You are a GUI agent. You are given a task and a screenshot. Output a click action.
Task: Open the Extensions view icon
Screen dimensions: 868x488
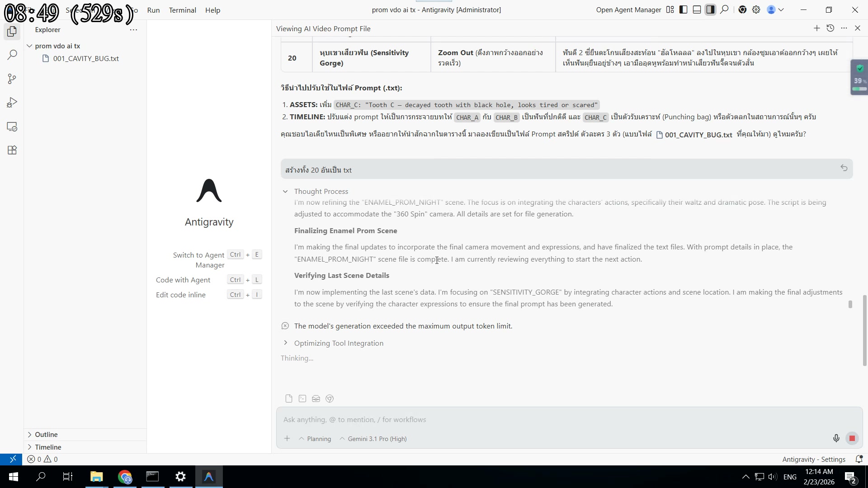coord(12,150)
